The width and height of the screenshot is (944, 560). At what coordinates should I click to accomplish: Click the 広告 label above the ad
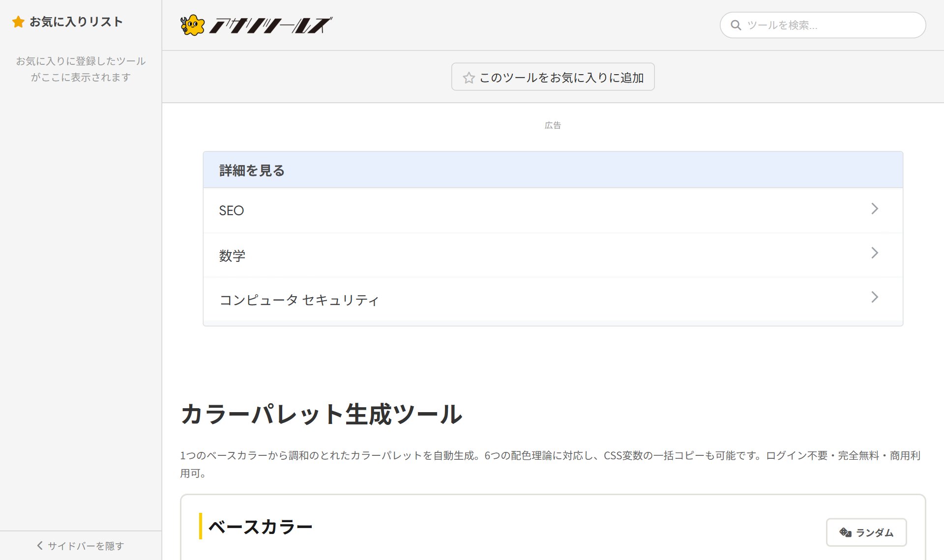point(553,125)
